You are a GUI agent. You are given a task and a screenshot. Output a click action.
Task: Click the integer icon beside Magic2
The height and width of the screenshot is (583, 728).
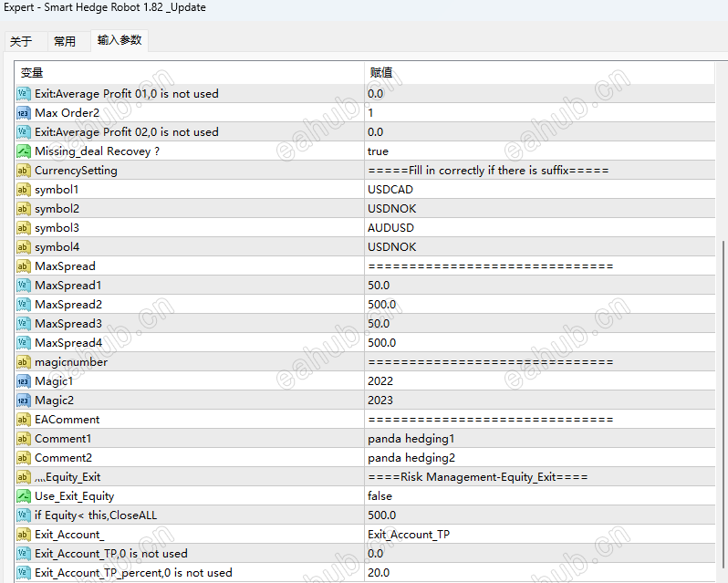pyautogui.click(x=24, y=401)
